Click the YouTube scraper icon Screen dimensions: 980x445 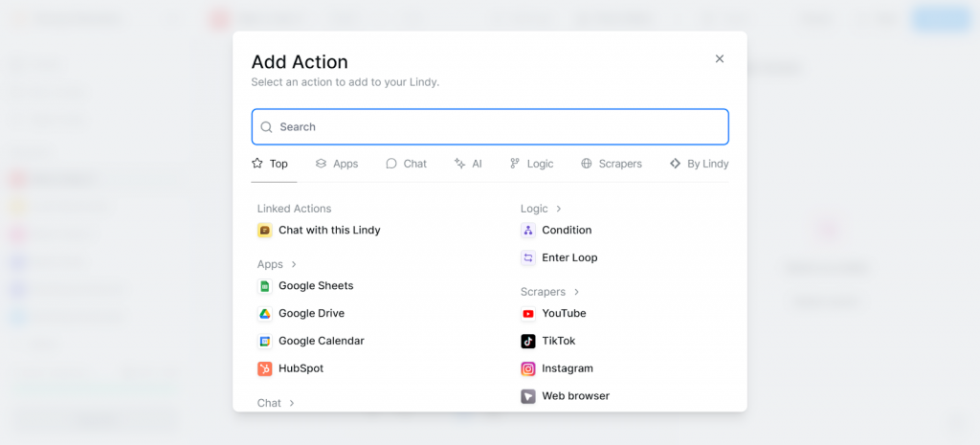(x=528, y=313)
